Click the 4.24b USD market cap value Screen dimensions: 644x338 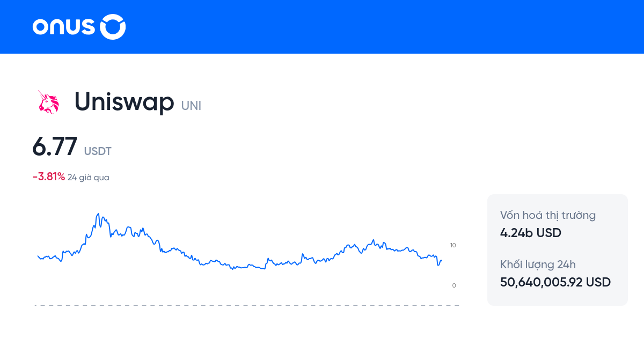(x=530, y=233)
